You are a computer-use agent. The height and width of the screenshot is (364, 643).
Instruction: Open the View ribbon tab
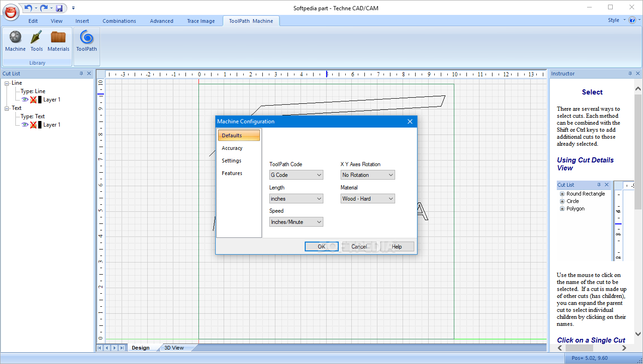pos(56,21)
